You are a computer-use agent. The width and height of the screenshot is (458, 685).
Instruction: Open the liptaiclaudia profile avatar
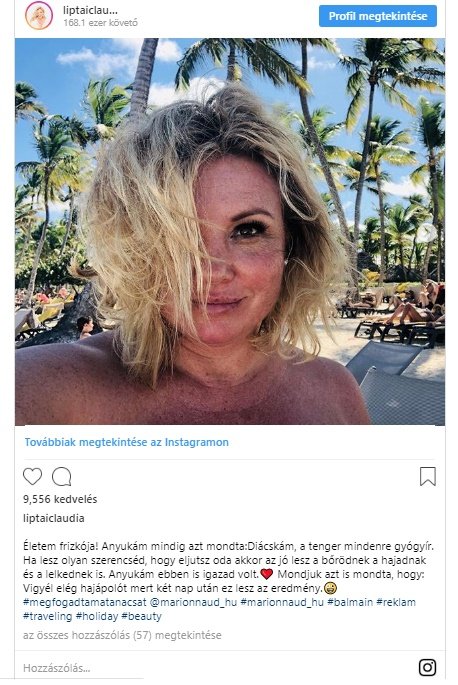pyautogui.click(x=39, y=16)
